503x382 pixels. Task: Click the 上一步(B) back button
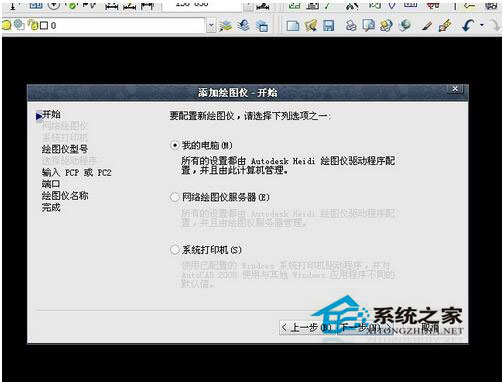(307, 328)
